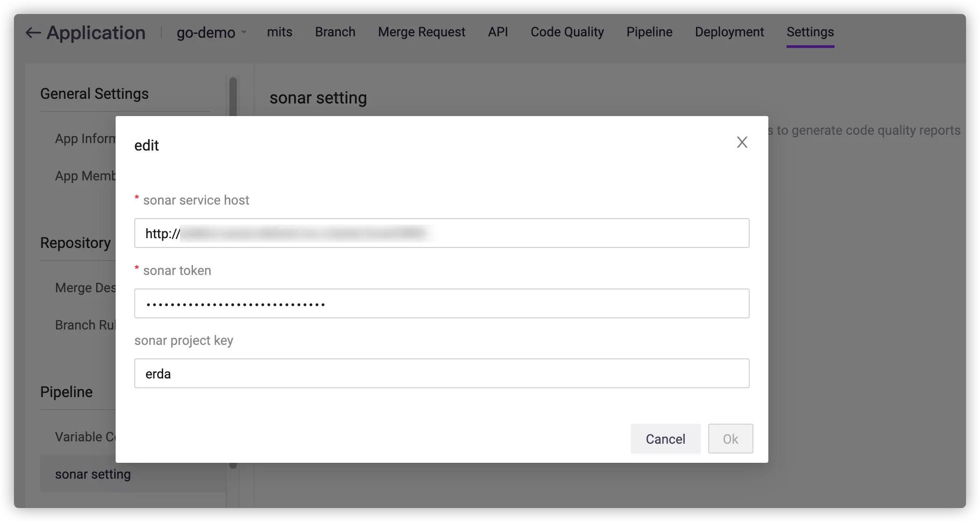Open the API tab
The height and width of the screenshot is (522, 980).
click(x=497, y=32)
